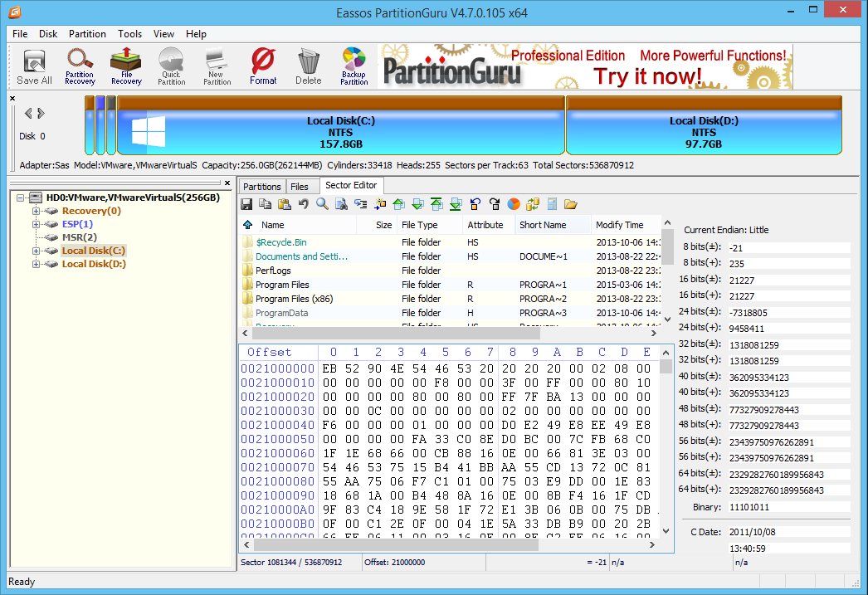Open the Tools menu
868x595 pixels.
[x=129, y=34]
